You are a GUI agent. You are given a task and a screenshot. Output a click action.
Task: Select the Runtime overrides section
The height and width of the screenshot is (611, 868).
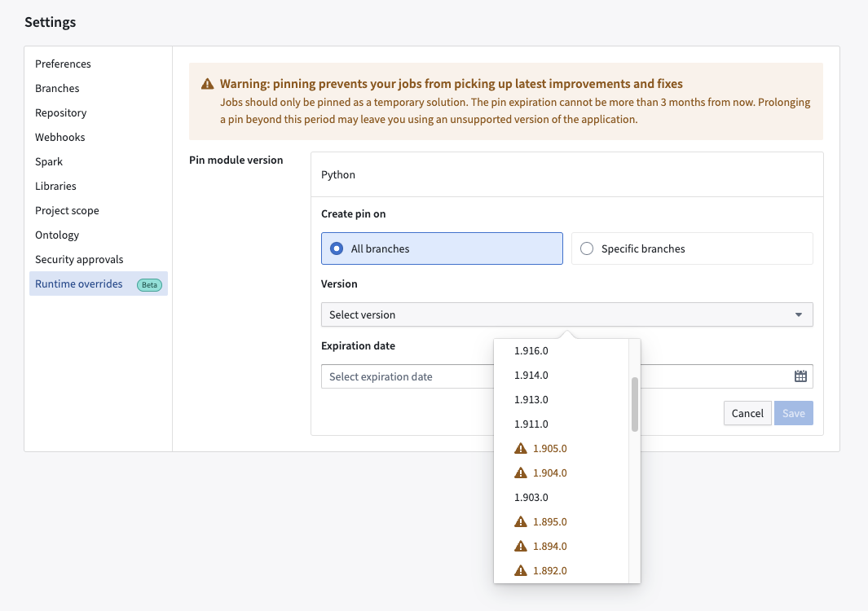click(x=99, y=284)
